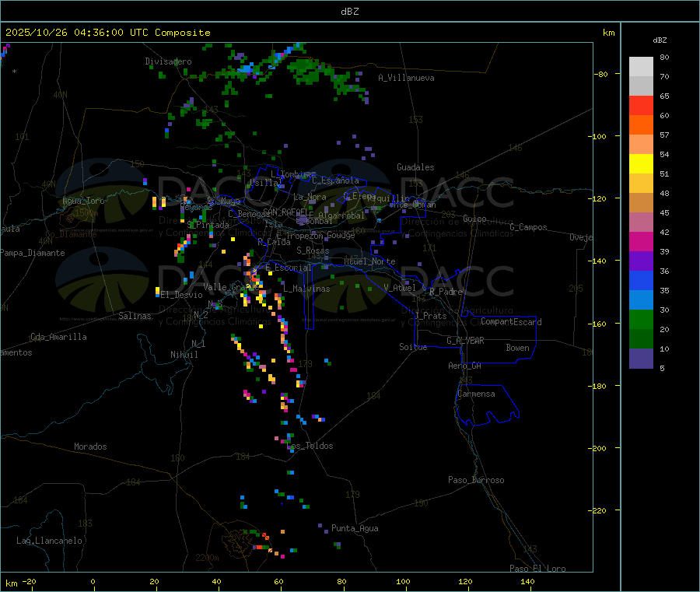
Task: Click the G_ALVEAR label
Action: 465,341
